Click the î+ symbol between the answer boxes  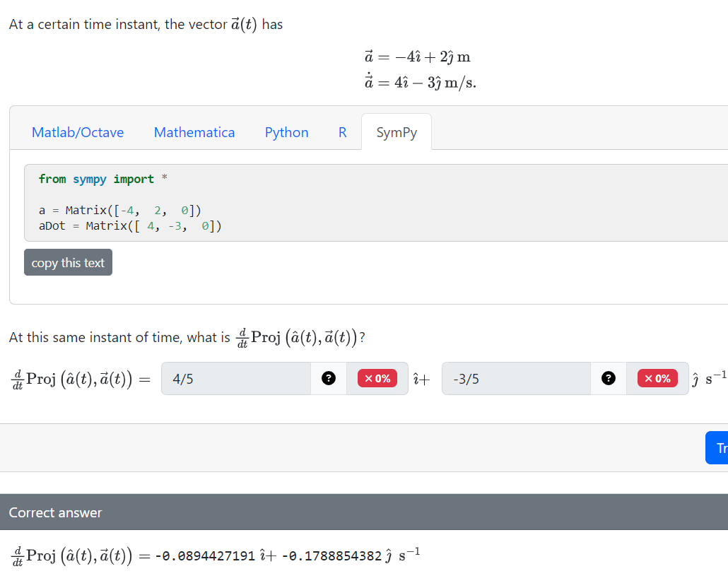(421, 378)
